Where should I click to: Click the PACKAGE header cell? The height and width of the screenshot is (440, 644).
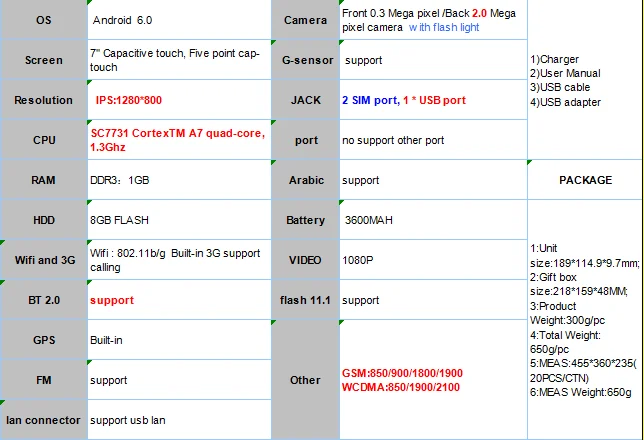tap(585, 180)
